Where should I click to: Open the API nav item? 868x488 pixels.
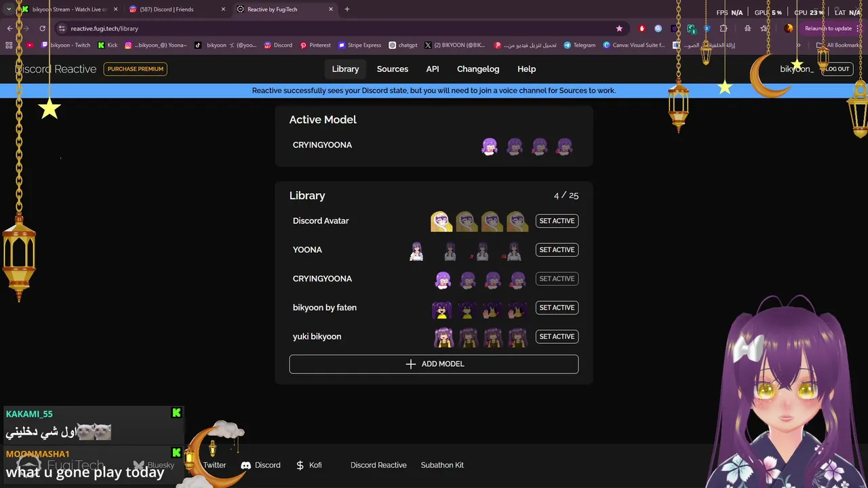click(433, 69)
